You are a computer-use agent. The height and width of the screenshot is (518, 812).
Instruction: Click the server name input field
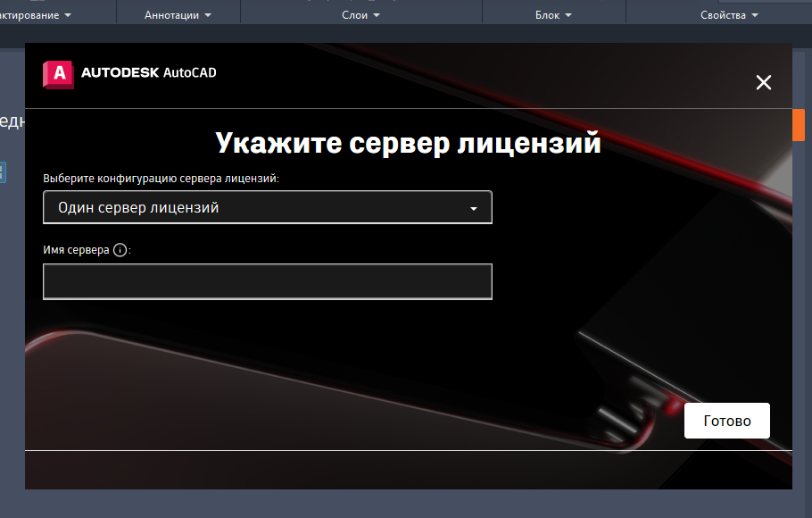267,281
